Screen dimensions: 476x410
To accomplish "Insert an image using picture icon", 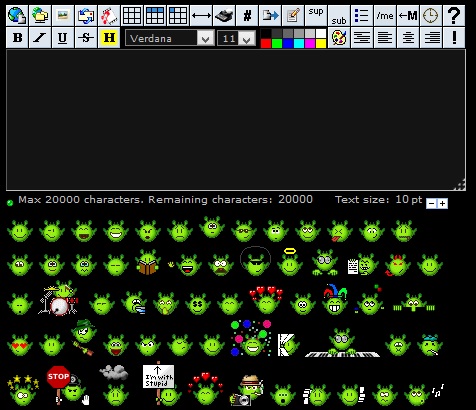I will pos(63,15).
